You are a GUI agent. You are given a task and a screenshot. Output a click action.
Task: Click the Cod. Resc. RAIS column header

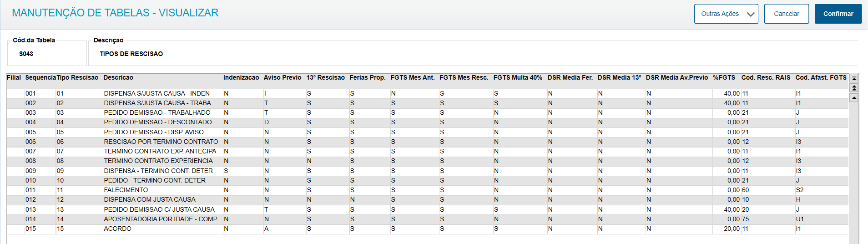tap(766, 78)
